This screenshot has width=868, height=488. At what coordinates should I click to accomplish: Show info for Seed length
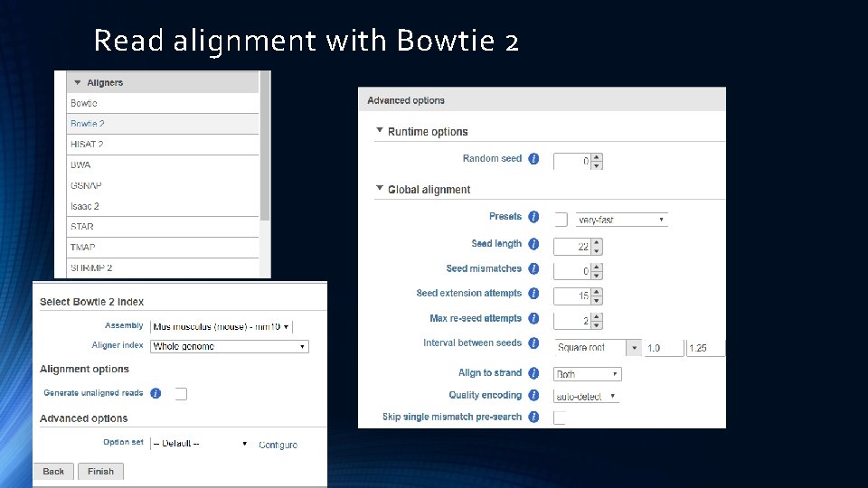click(533, 244)
